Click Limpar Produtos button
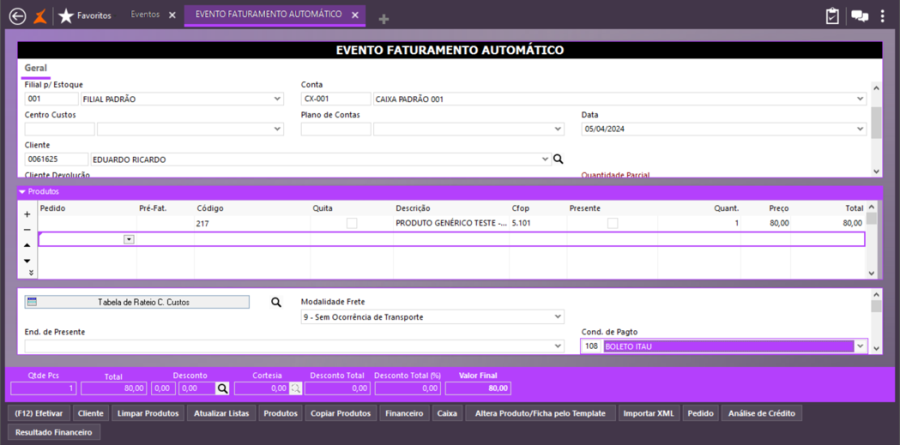The width and height of the screenshot is (900, 445). [148, 413]
